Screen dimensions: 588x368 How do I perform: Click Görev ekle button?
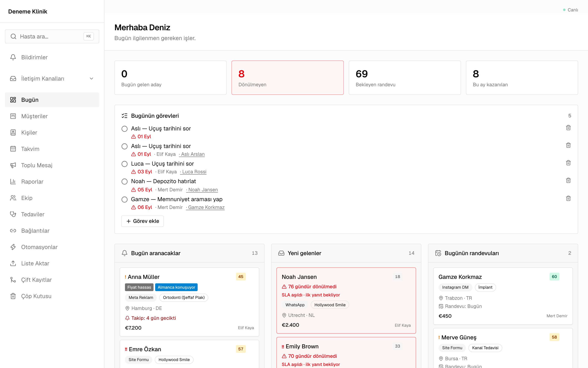[142, 221]
